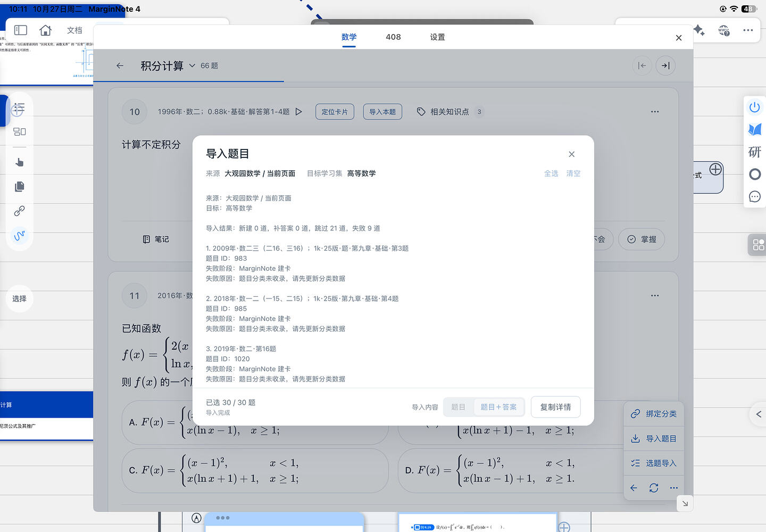Select the card layout icon in left toolbar

[20, 131]
